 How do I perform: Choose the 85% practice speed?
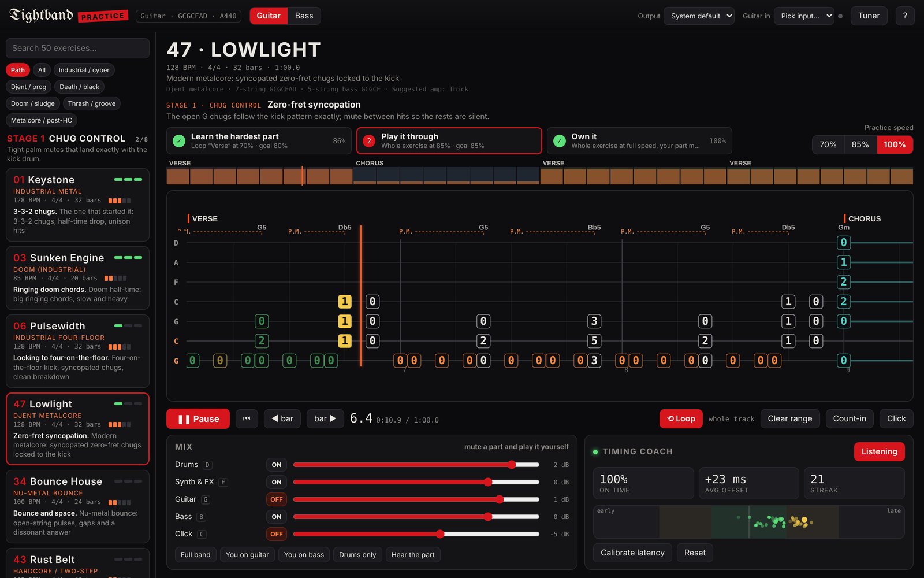pyautogui.click(x=860, y=144)
